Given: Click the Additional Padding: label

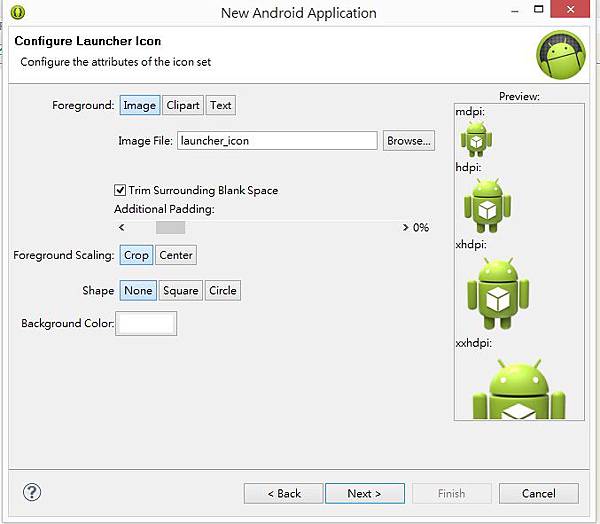Looking at the screenshot, I should pyautogui.click(x=164, y=209).
